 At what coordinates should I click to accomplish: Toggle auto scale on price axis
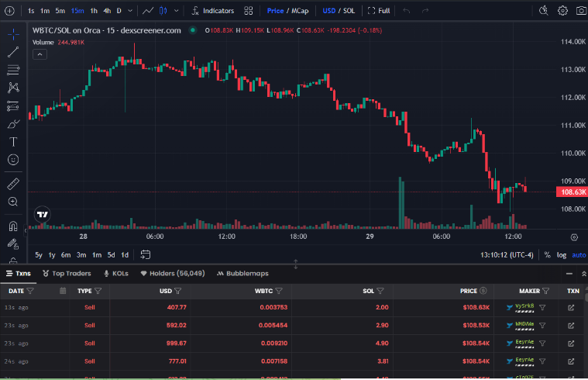(x=579, y=254)
